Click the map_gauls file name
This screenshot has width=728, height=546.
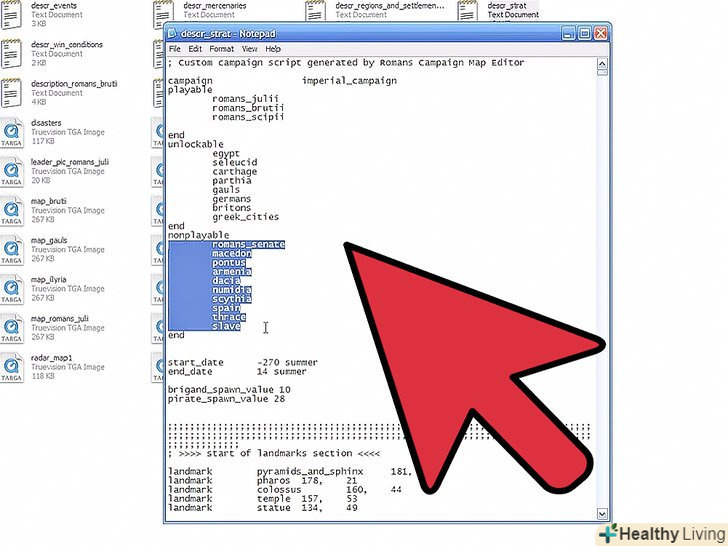pos(49,240)
